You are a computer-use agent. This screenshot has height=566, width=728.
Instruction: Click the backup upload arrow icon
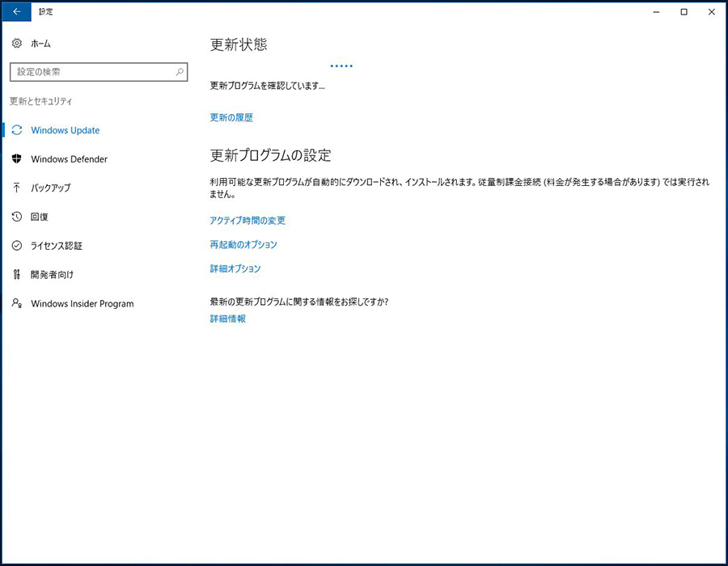17,188
